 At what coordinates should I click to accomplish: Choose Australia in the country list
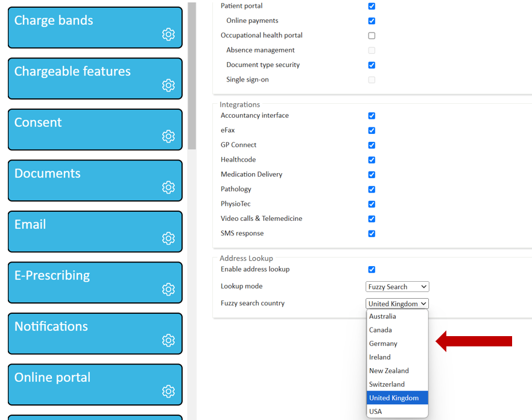(383, 317)
